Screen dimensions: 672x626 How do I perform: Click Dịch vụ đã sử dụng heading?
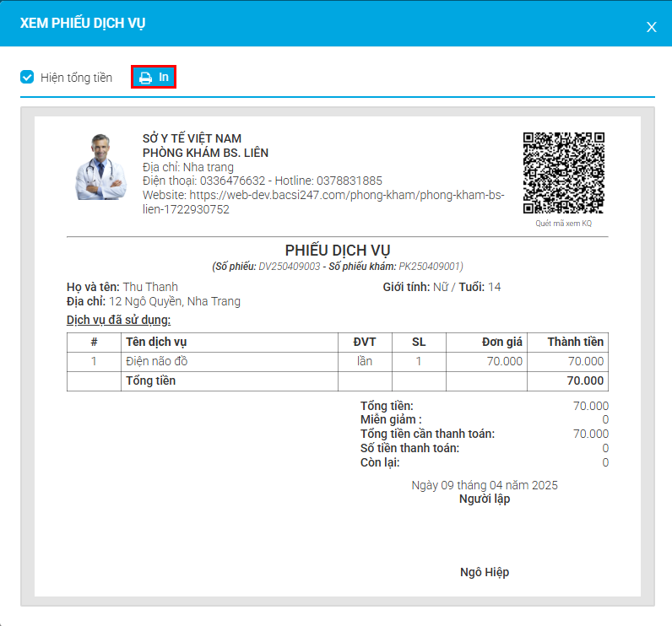pos(119,320)
